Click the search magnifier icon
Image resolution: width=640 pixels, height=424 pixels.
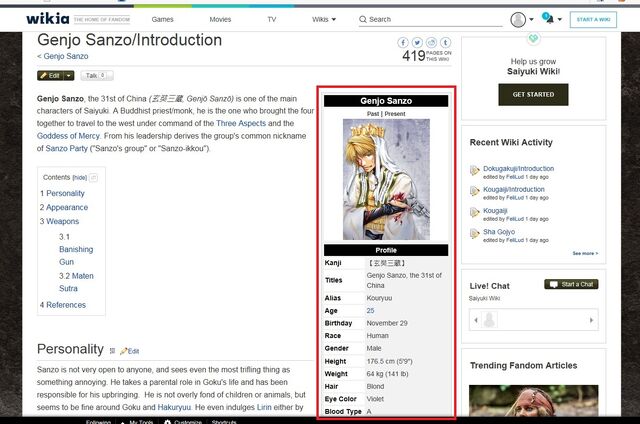coord(362,19)
